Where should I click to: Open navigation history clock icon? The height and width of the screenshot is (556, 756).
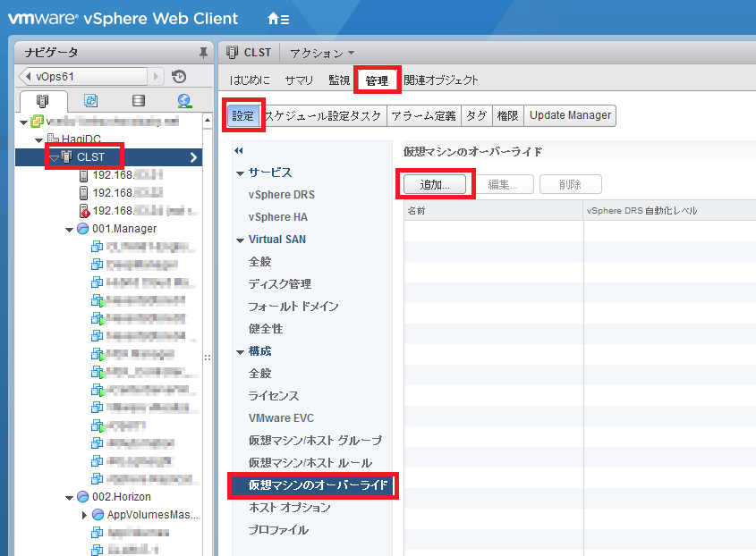click(x=179, y=77)
